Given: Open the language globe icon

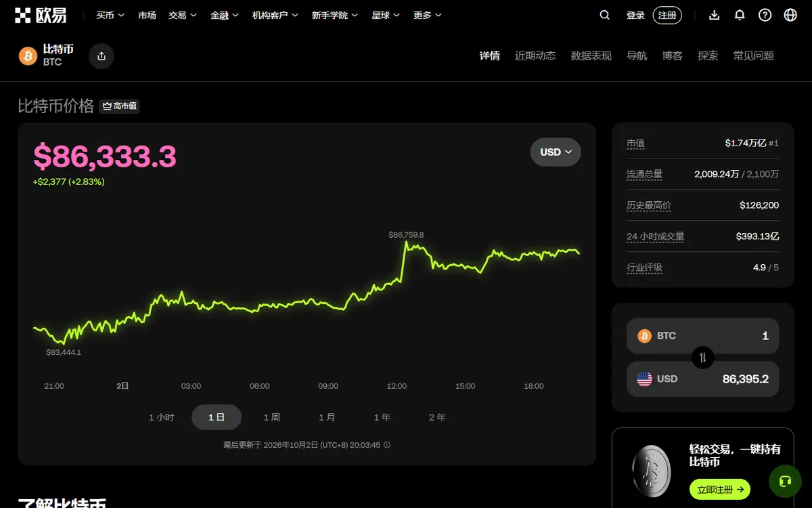Looking at the screenshot, I should pyautogui.click(x=790, y=15).
